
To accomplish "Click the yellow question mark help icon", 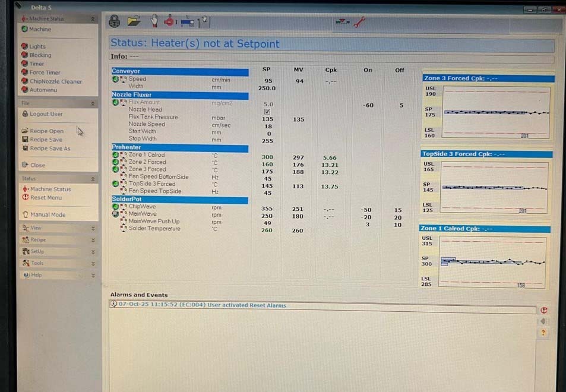I will point(543,333).
